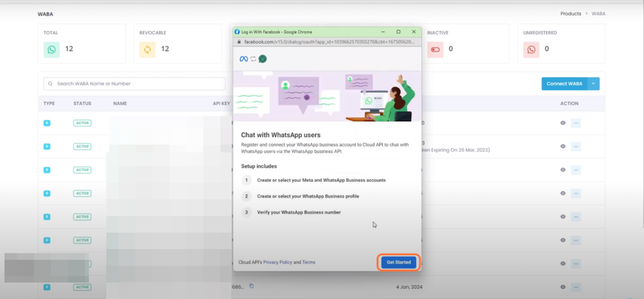Click the eye icon in the first table row

click(563, 123)
